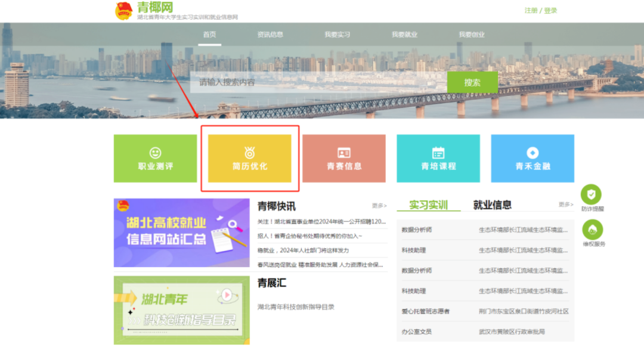Open the 青培课程 calendar tile

pos(438,158)
